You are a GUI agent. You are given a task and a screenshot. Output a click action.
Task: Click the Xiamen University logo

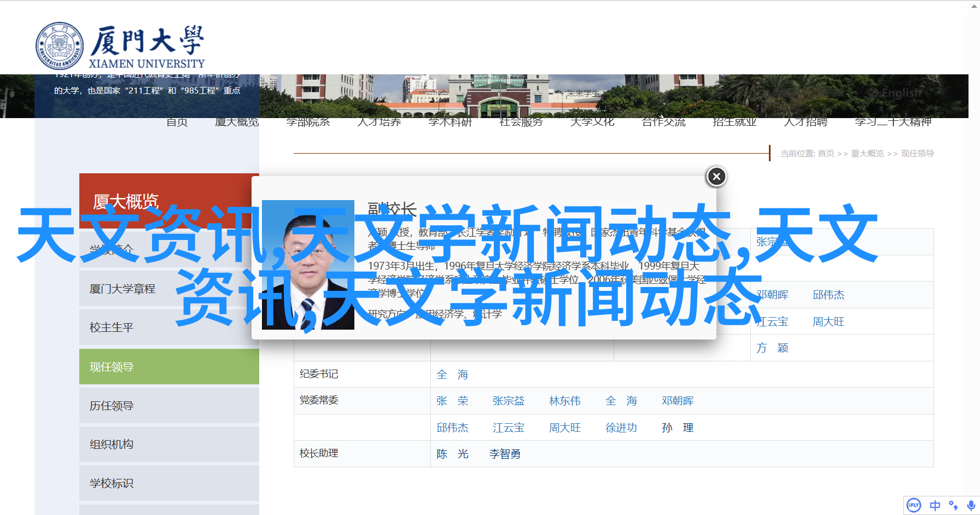click(120, 46)
